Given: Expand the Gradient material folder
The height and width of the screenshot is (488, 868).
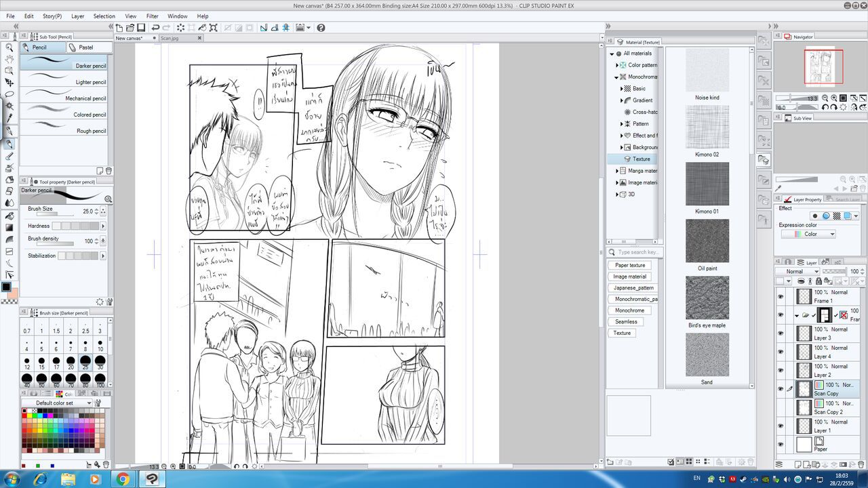Looking at the screenshot, I should click(622, 100).
